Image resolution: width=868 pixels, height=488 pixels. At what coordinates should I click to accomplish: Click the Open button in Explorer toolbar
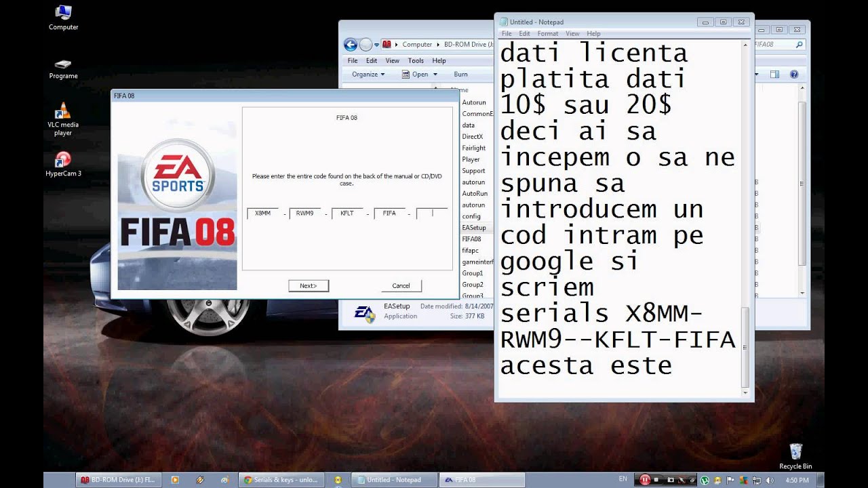click(415, 74)
